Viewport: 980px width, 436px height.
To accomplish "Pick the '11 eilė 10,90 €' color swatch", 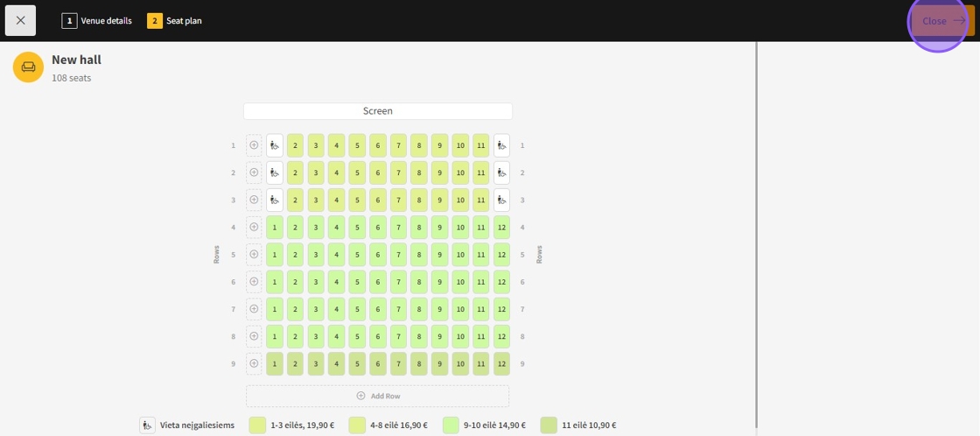I will pos(549,425).
